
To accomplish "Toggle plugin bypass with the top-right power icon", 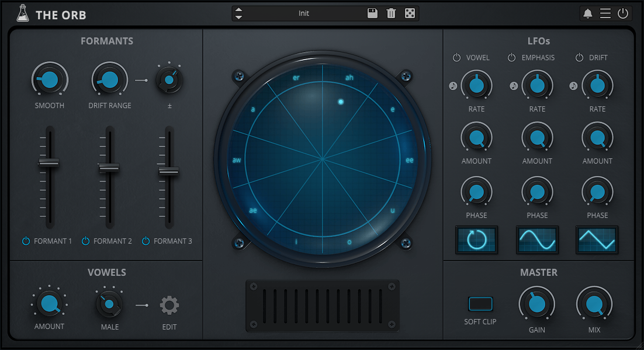I will click(623, 13).
